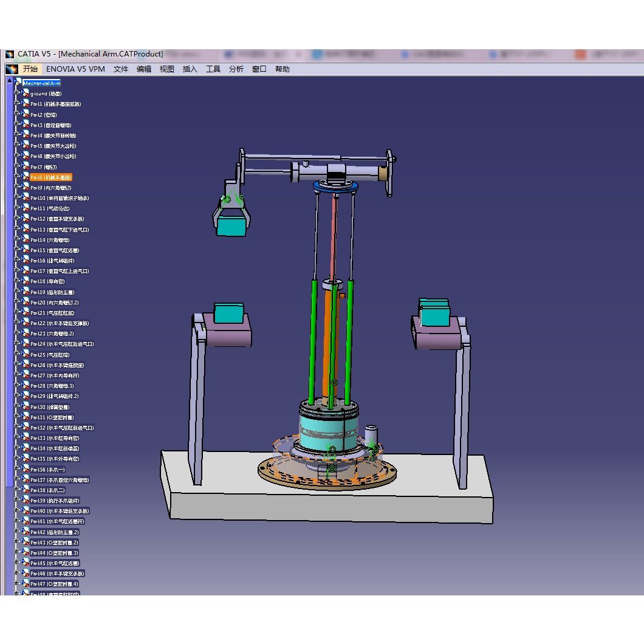Viewport: 644px width, 644px height.
Task: Select the Part27 tree label
Action: tap(55, 375)
